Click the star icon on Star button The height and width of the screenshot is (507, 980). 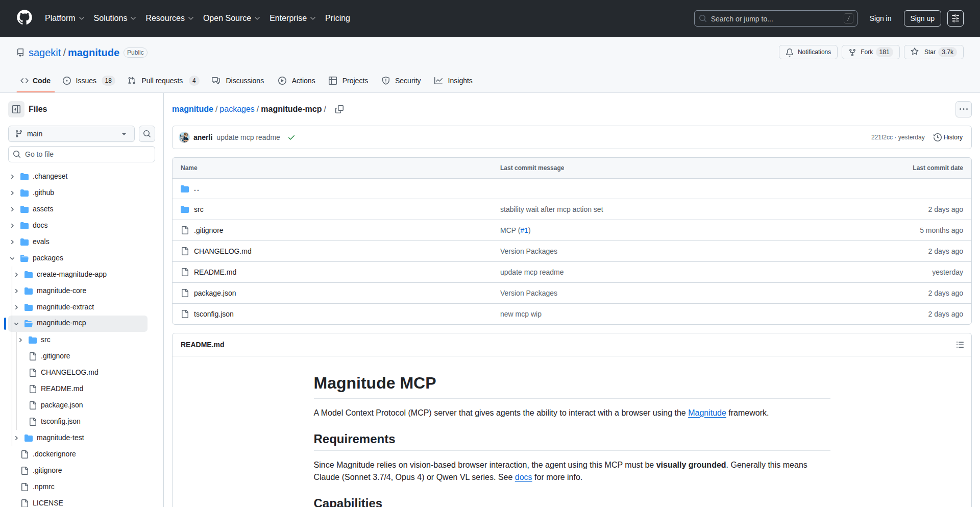[x=915, y=52]
